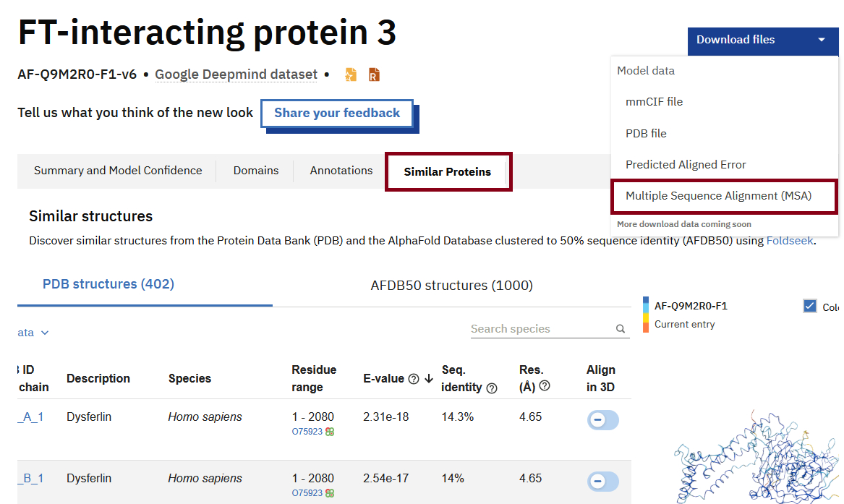Expand the data dropdown chevron above the table

coord(45,333)
